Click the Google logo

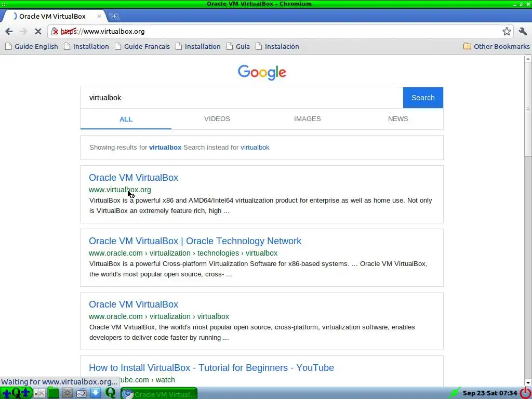point(262,72)
